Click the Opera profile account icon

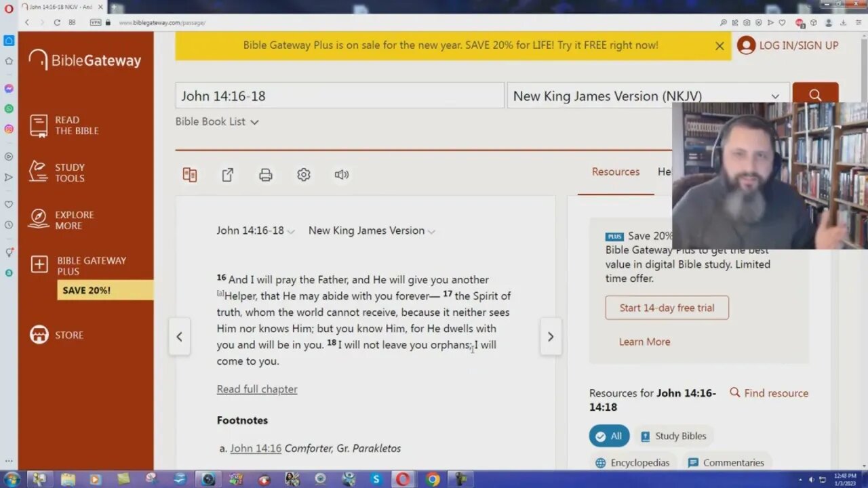pos(829,22)
